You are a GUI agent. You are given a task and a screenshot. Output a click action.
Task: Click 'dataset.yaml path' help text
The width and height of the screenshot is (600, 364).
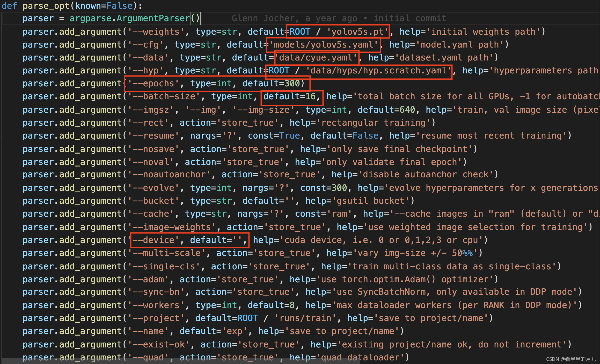click(444, 58)
